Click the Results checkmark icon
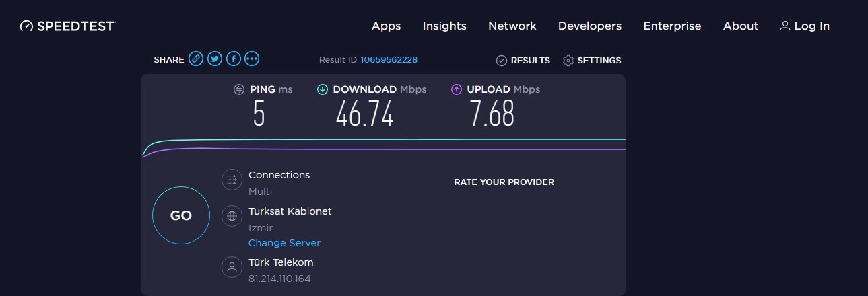The height and width of the screenshot is (296, 868). 501,61
